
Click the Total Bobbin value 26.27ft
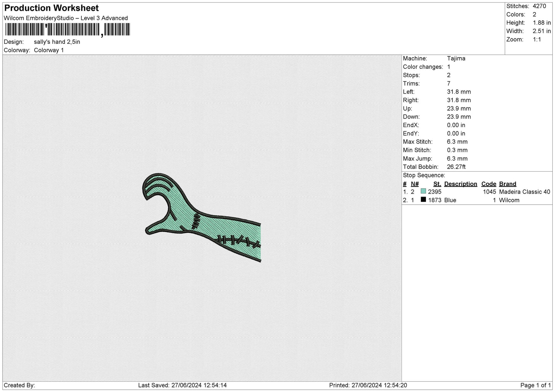pyautogui.click(x=456, y=167)
